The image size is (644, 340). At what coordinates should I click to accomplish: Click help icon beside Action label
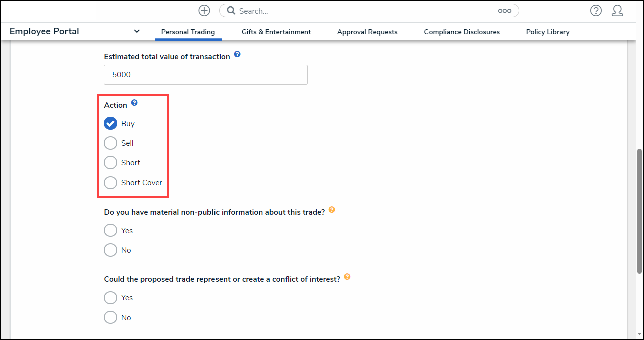pos(134,103)
